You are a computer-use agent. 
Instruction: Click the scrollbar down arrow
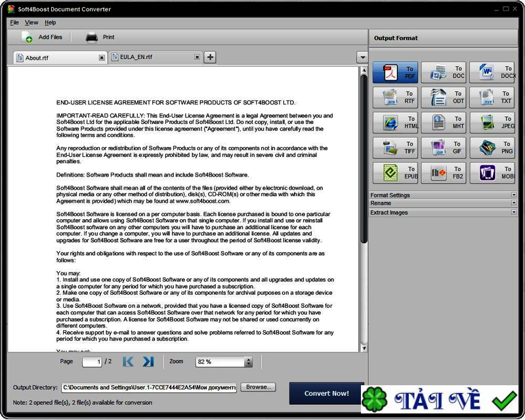364,348
